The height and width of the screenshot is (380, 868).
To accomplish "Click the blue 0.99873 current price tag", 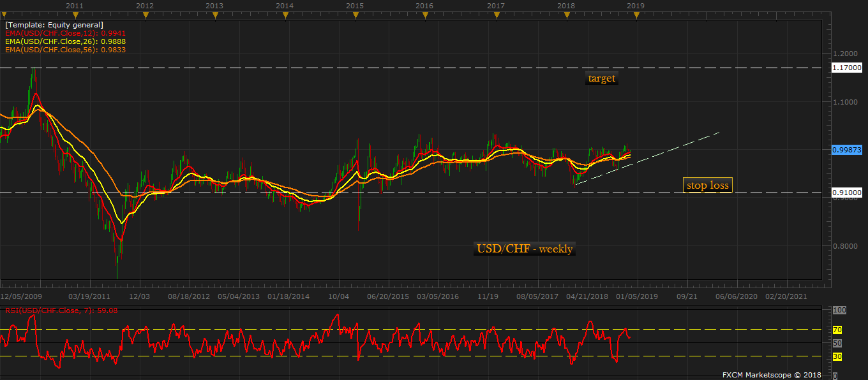I will 848,149.
